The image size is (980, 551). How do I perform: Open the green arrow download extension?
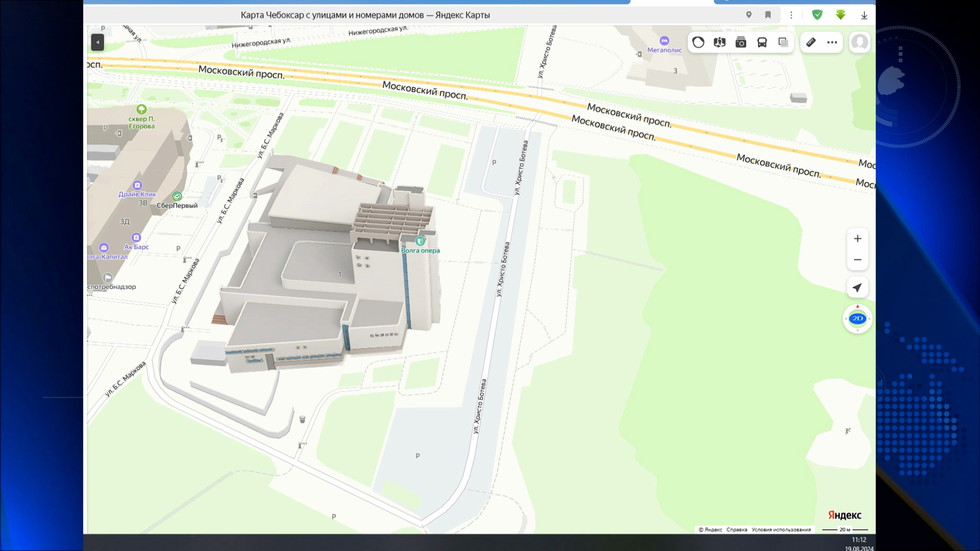coord(841,15)
